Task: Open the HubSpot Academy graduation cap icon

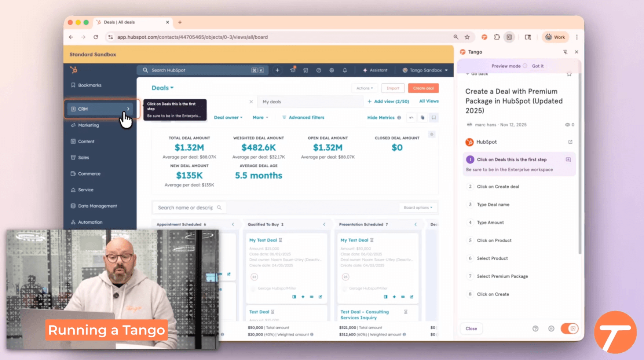Action: coord(293,70)
